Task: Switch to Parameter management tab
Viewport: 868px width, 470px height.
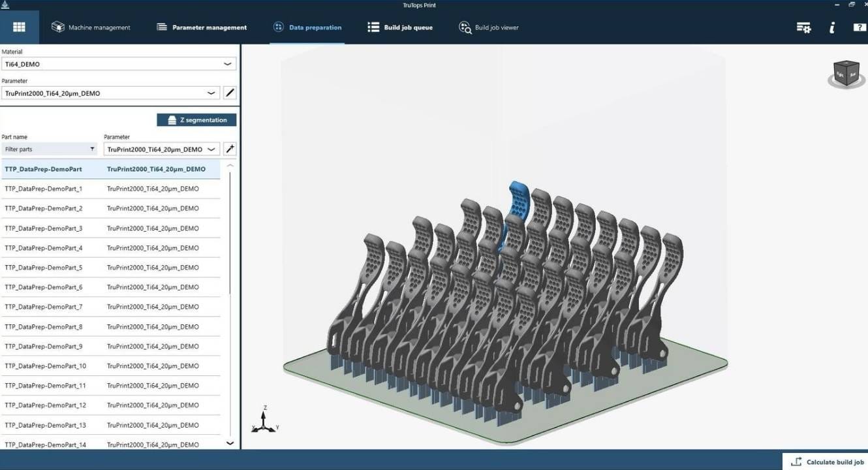Action: pyautogui.click(x=202, y=27)
